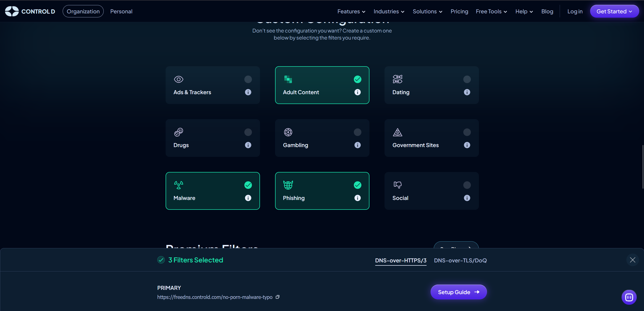Show info for Adult Content filter

(357, 92)
